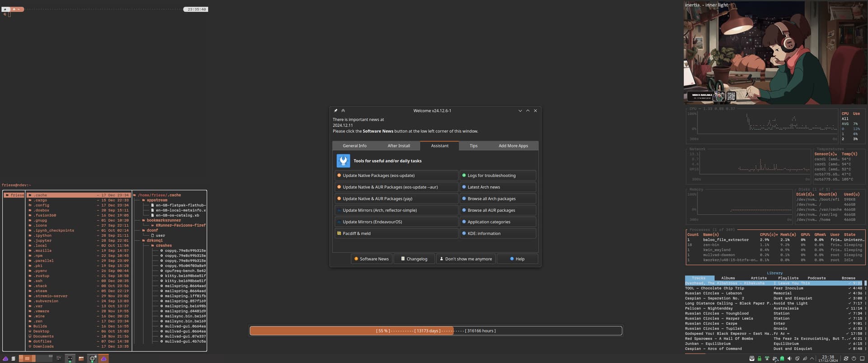Collapse the dconf folder in terminal tree
Viewport: 868px width, 363px height.
tap(150, 230)
